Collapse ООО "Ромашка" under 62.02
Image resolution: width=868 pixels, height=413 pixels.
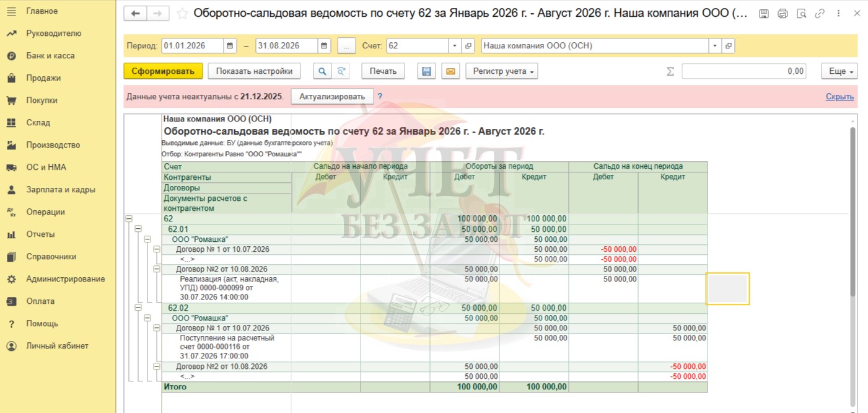[147, 318]
